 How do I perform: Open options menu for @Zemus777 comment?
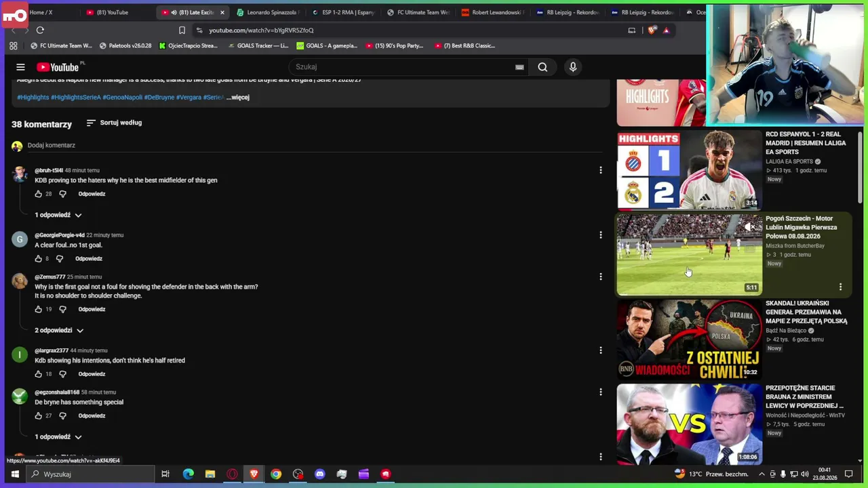pos(600,277)
